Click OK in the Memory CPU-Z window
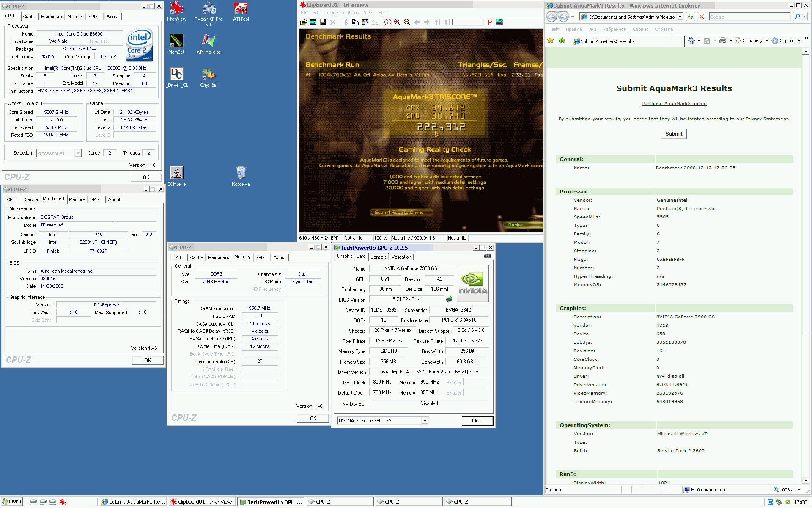This screenshot has height=508, width=812. point(313,418)
